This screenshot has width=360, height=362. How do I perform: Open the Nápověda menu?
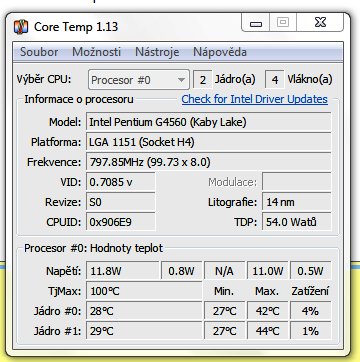click(220, 52)
